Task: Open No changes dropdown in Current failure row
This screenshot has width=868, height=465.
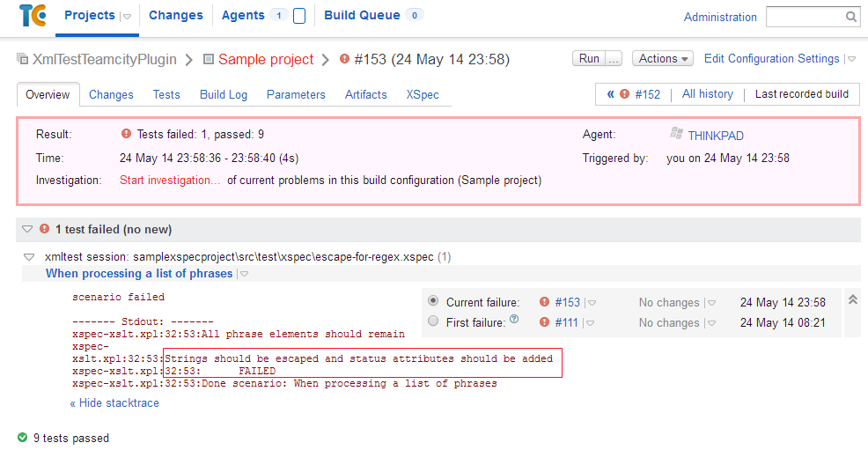Action: point(711,303)
